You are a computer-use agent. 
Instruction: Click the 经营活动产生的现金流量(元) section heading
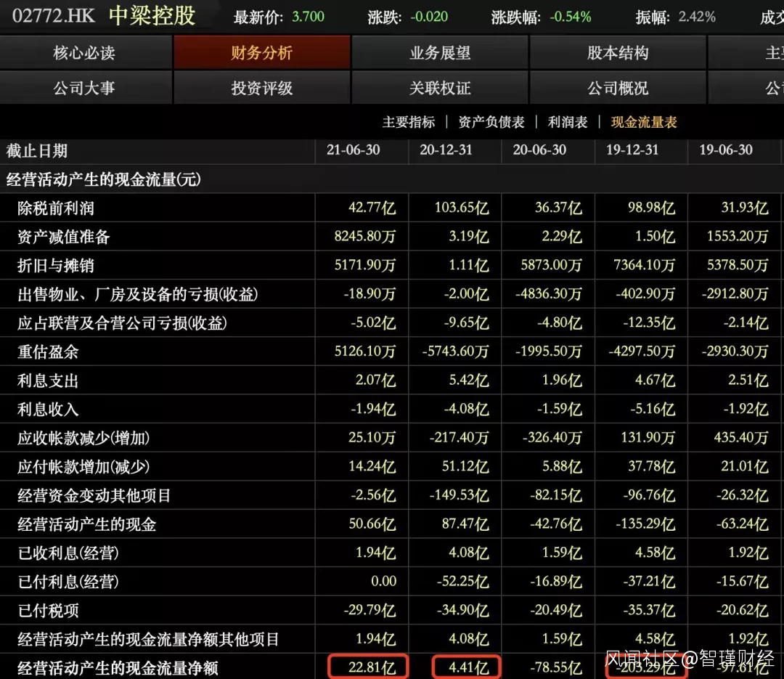104,179
